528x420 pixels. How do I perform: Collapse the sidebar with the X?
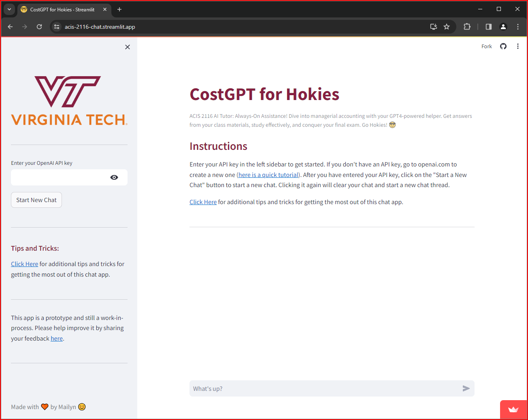(x=127, y=47)
